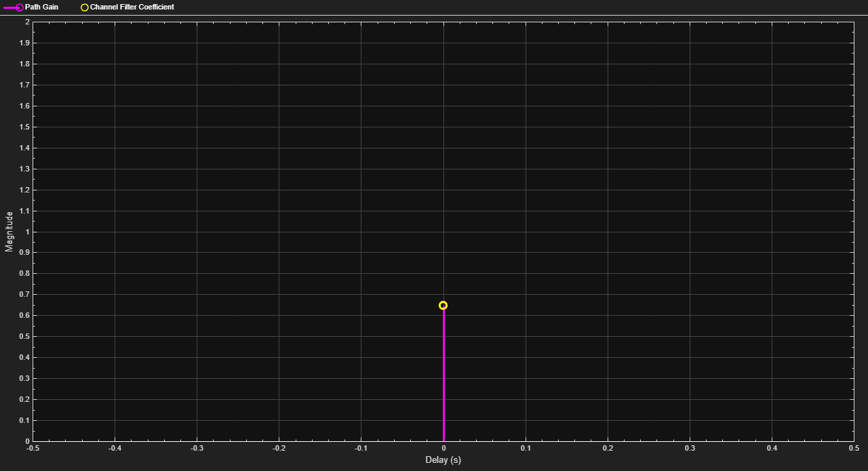The height and width of the screenshot is (471, 868).
Task: Click the 0.2 delay axis tick label
Action: [x=608, y=448]
